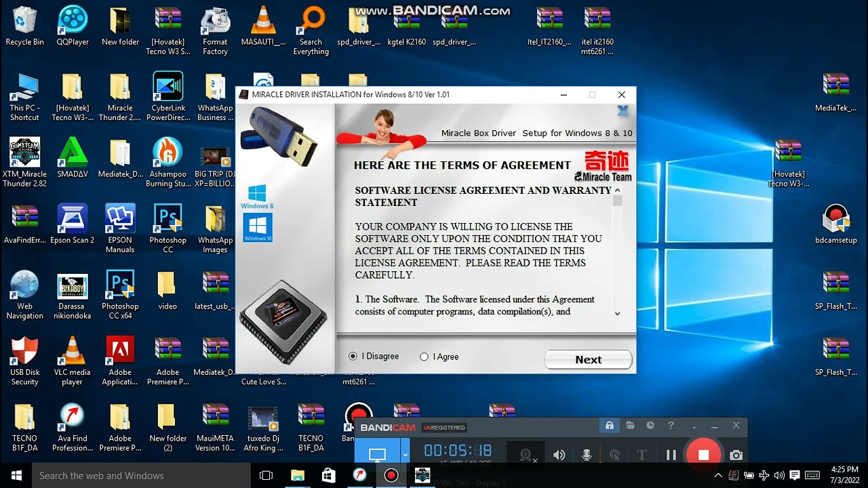Viewport: 868px width, 488px height.
Task: Open Bandicam help question mark
Action: pos(671,426)
